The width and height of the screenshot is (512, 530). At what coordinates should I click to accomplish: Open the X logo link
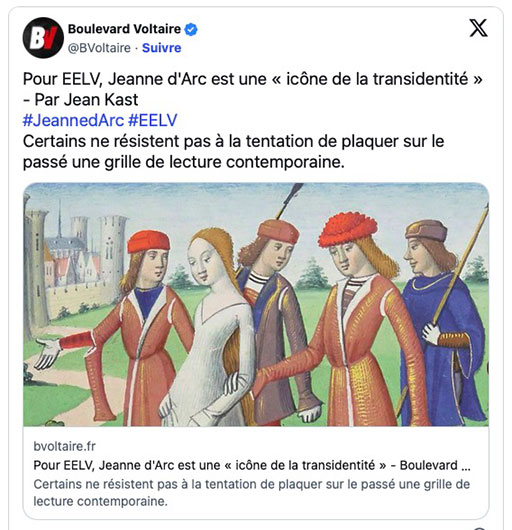(479, 28)
